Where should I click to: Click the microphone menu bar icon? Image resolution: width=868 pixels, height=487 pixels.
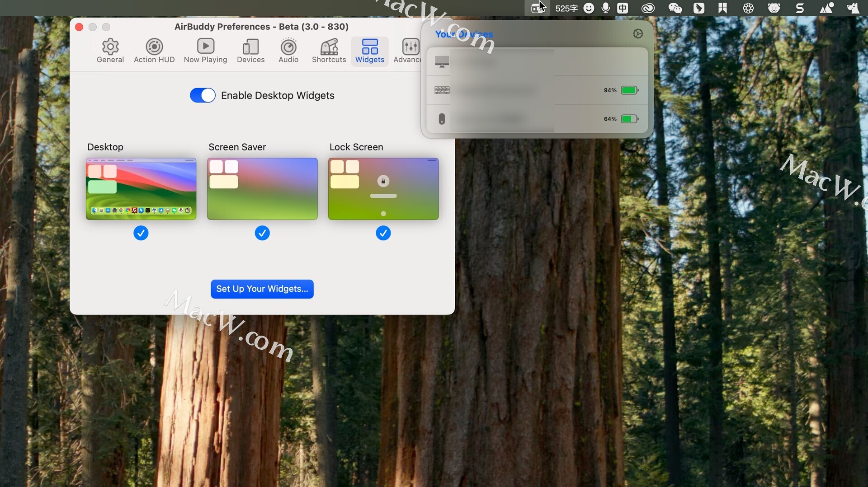click(x=606, y=8)
